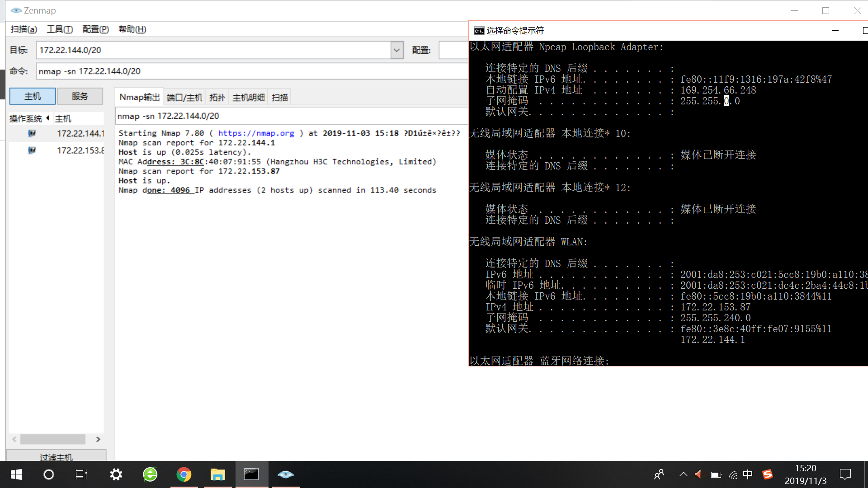Click the https://nmap.org link
The height and width of the screenshot is (488, 868).
click(x=256, y=133)
